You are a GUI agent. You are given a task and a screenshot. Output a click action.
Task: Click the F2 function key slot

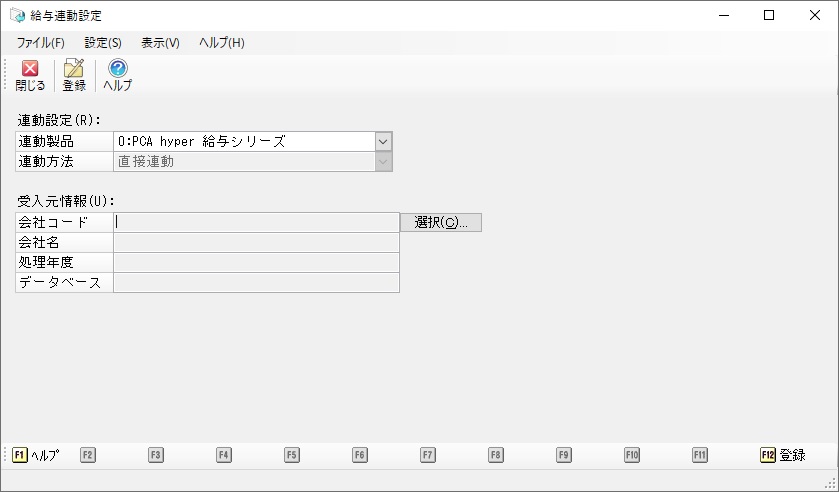click(x=88, y=455)
